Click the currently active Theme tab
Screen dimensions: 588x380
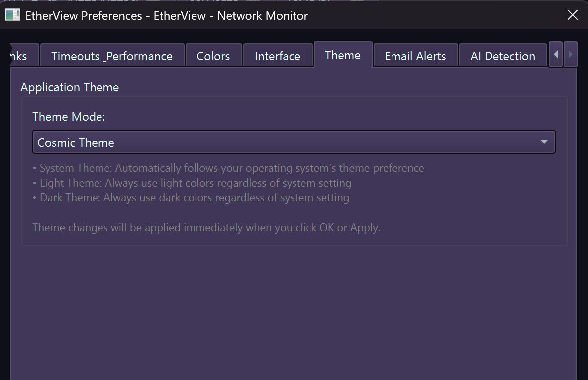tap(343, 55)
